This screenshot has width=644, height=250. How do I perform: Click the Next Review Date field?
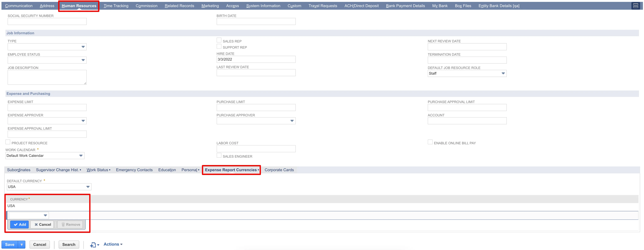point(467,47)
